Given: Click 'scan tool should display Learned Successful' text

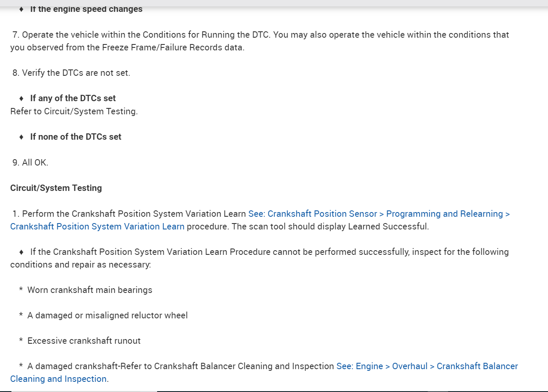Looking at the screenshot, I should point(330,226).
